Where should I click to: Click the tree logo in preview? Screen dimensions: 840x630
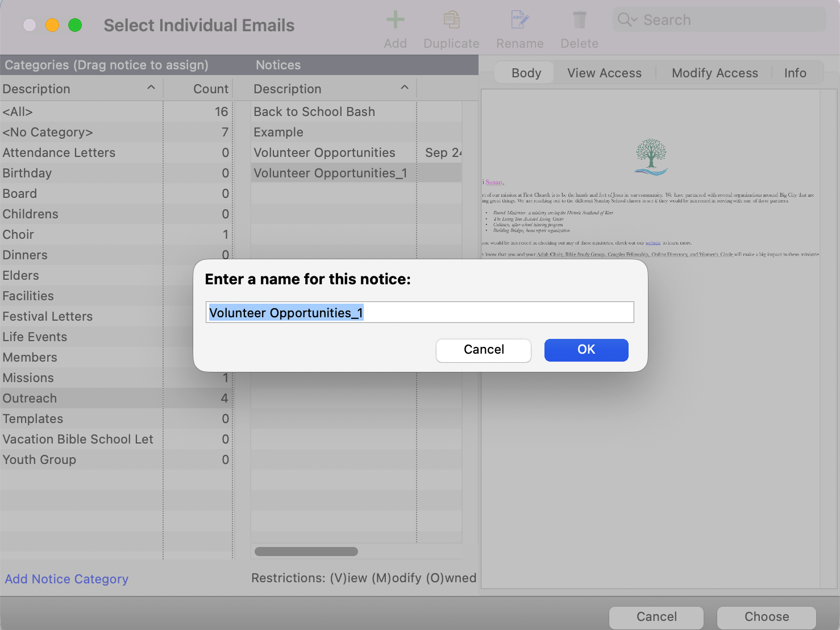tap(651, 157)
